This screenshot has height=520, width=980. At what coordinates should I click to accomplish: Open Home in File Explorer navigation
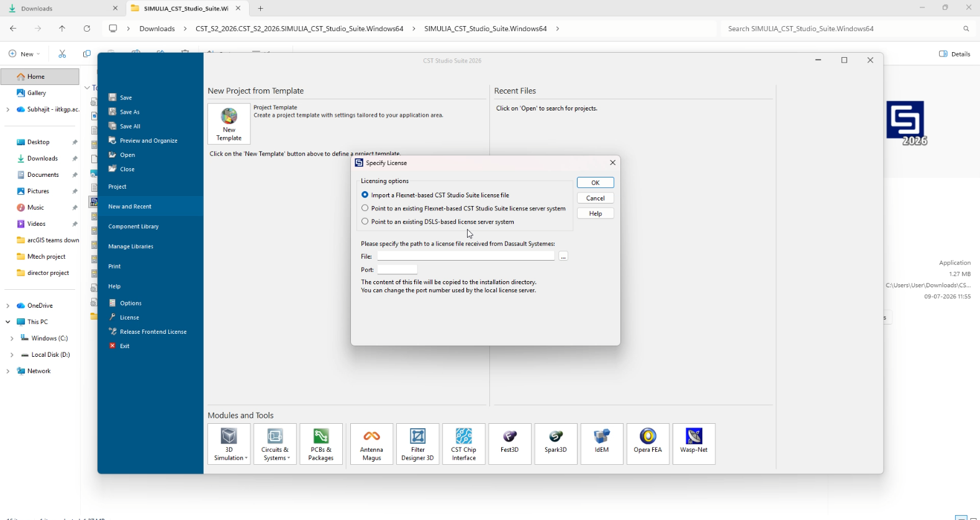40,76
